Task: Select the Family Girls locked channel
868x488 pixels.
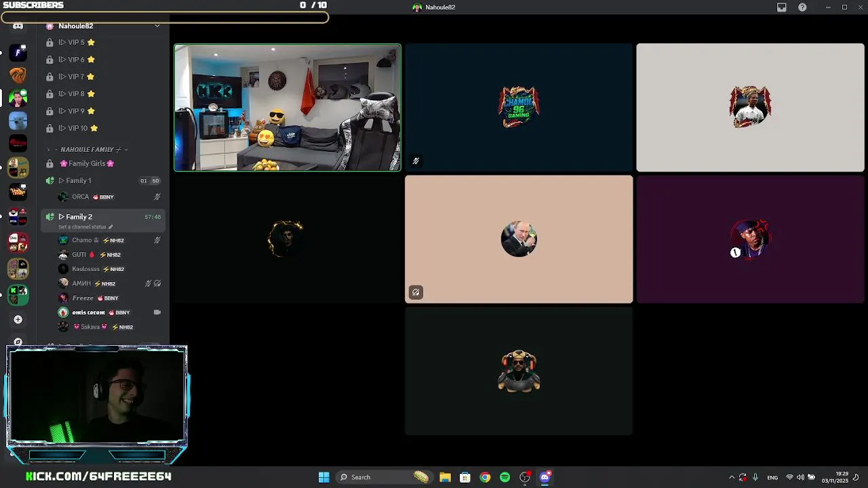Action: (x=102, y=163)
